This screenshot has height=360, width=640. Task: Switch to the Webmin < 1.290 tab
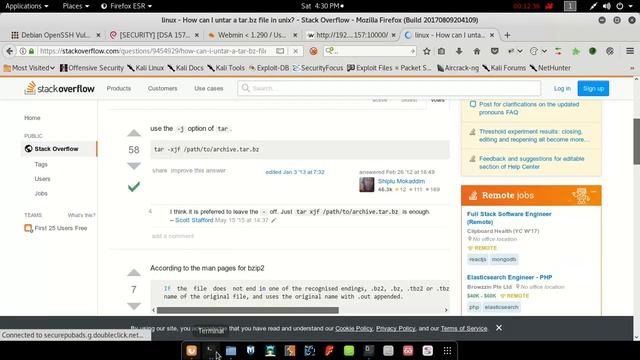252,35
